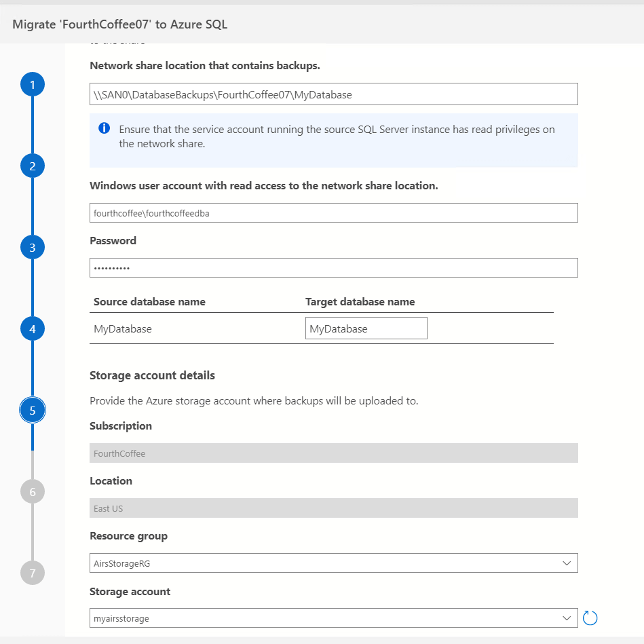Image resolution: width=644 pixels, height=644 pixels.
Task: Click wizard step 1 circle
Action: [33, 85]
